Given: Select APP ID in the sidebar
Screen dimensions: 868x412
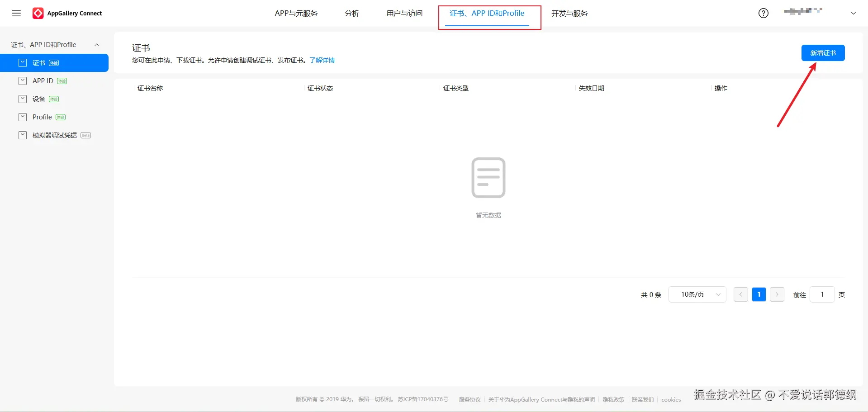Looking at the screenshot, I should (54, 81).
